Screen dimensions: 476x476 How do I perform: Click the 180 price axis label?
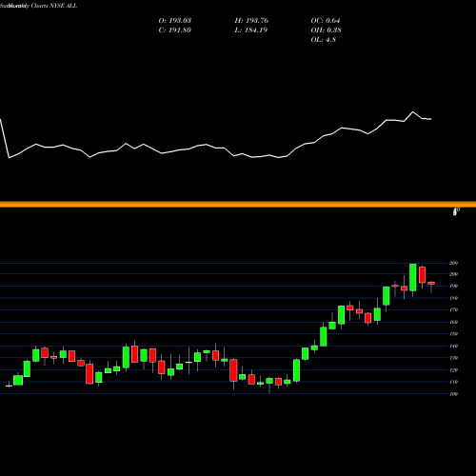[453, 298]
